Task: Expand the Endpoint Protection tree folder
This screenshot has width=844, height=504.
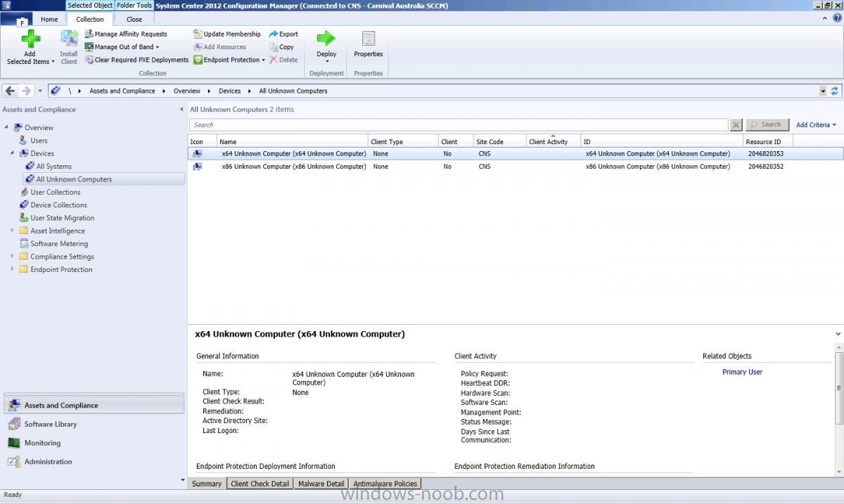Action: tap(12, 269)
